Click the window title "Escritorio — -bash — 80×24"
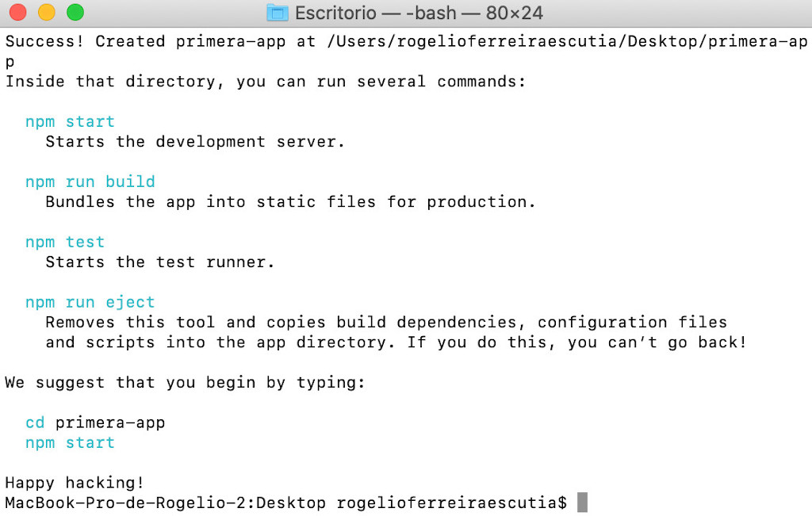Image resolution: width=812 pixels, height=516 pixels. (419, 13)
